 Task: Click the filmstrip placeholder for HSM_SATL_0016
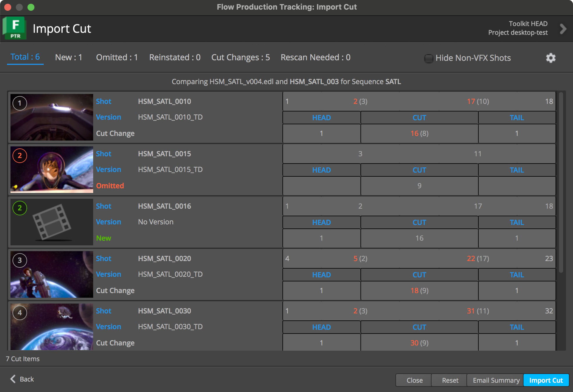point(52,222)
